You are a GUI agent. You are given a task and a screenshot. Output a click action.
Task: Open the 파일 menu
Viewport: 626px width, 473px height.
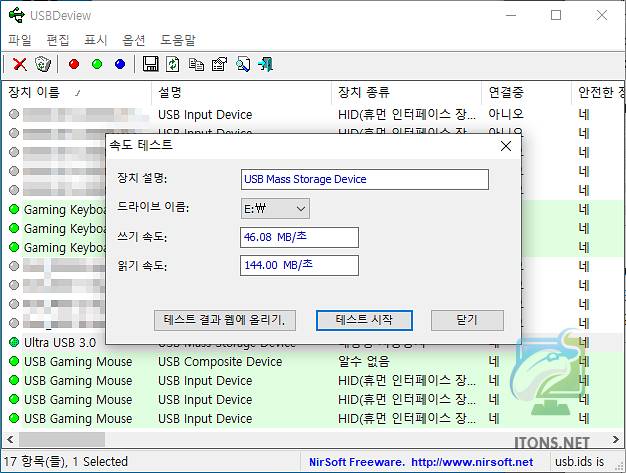(x=20, y=40)
